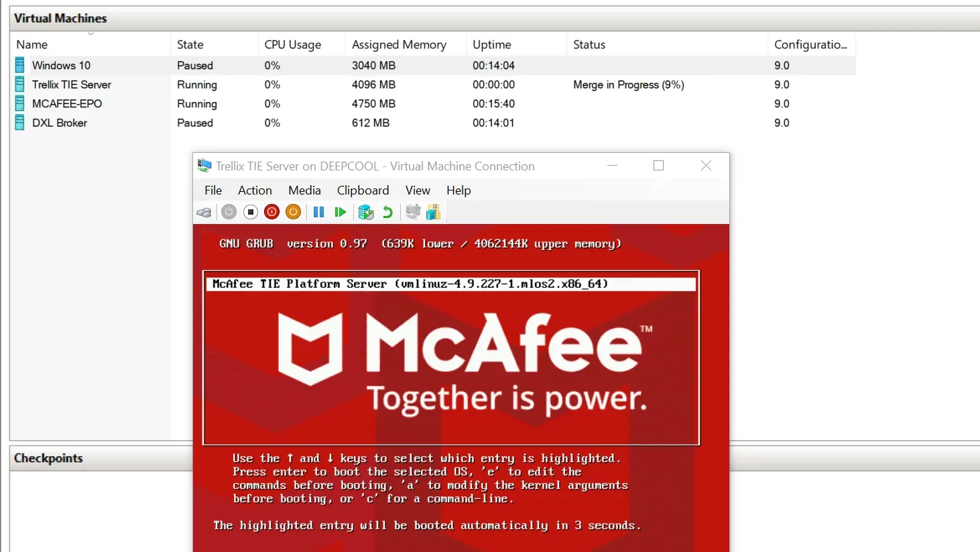Click the Checkpoints panel header

click(x=48, y=458)
